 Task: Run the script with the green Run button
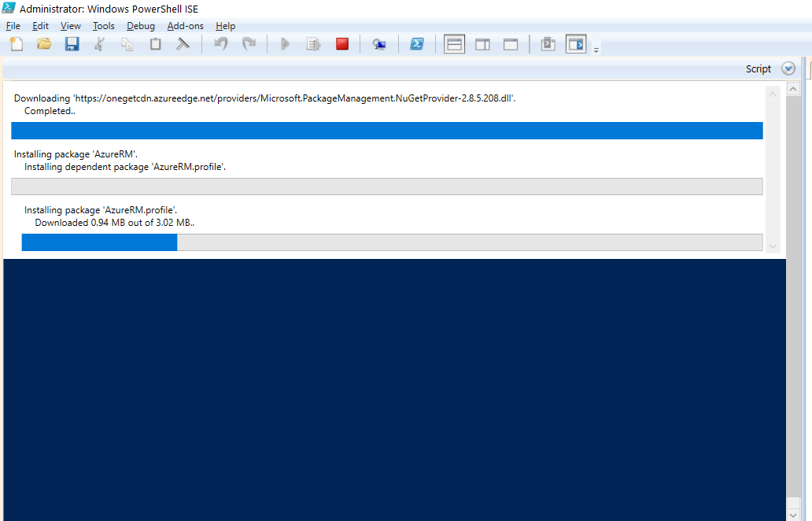tap(285, 44)
